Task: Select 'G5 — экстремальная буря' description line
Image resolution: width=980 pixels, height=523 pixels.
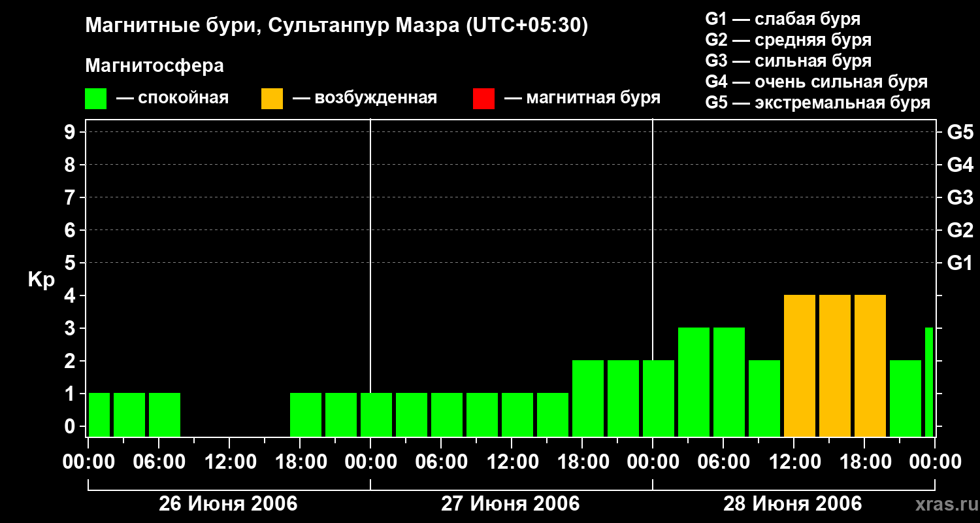Action: coord(818,103)
